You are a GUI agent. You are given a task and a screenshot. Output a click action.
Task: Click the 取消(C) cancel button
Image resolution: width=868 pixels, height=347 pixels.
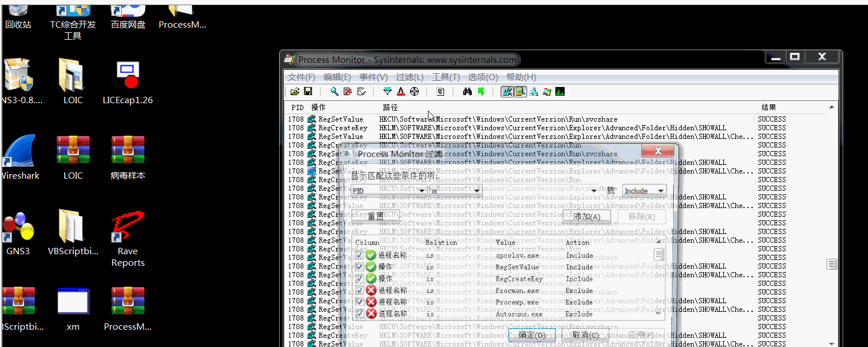585,335
